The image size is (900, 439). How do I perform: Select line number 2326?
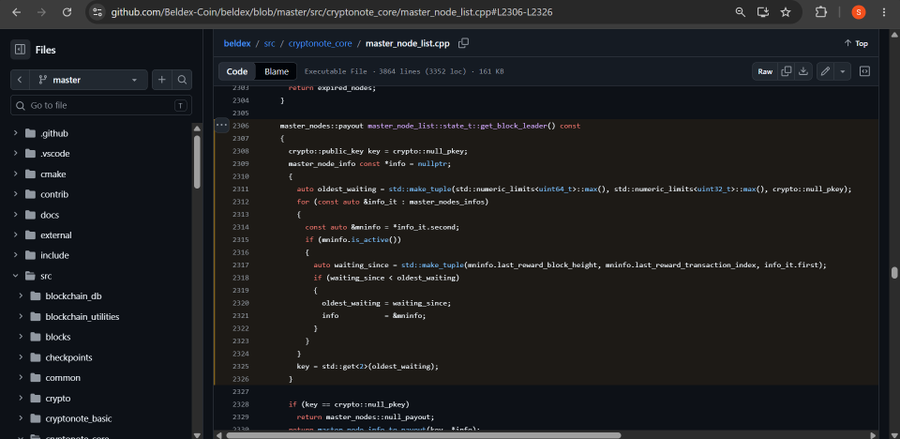point(240,379)
